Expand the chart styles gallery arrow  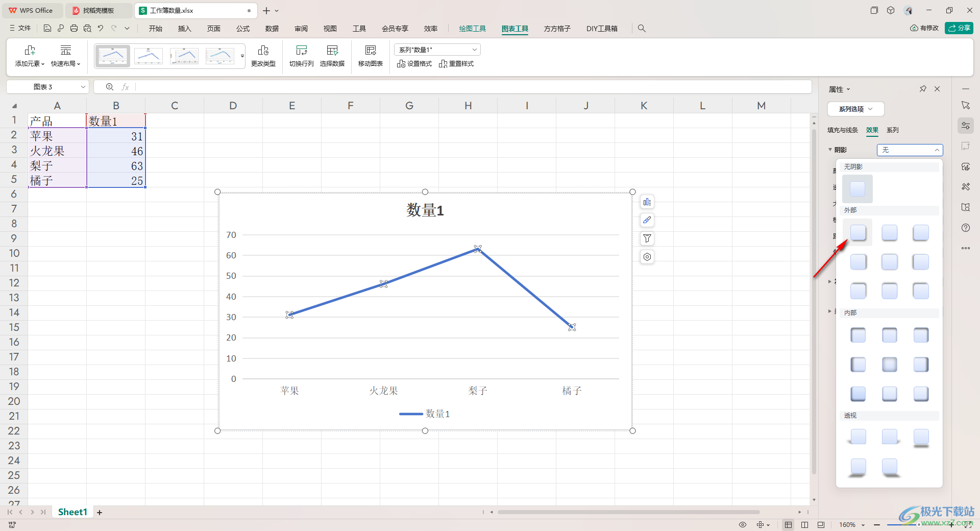(242, 56)
